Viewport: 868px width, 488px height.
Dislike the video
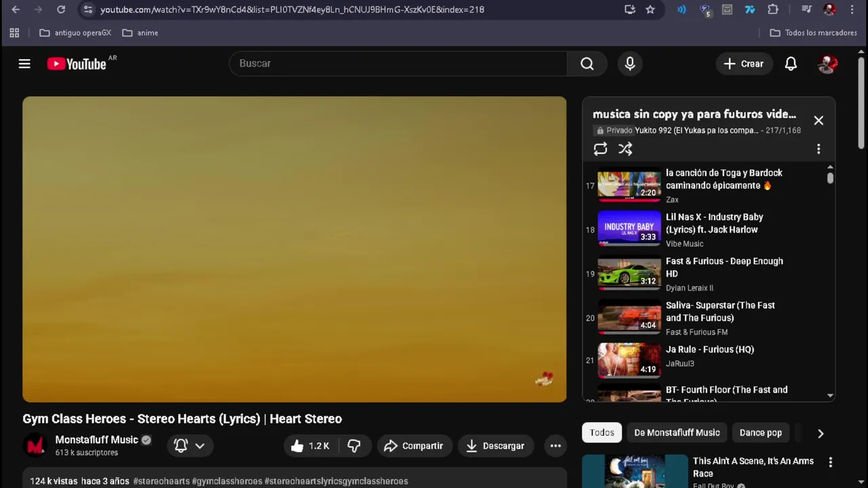click(x=354, y=445)
